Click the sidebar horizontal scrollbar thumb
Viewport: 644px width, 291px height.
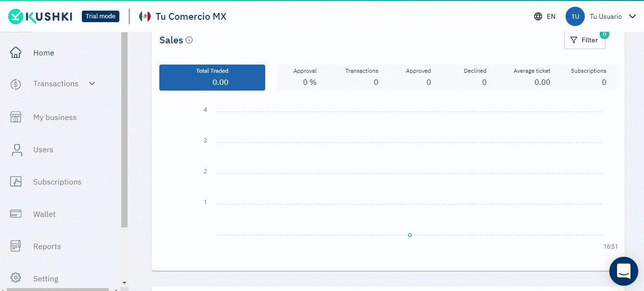(58, 289)
